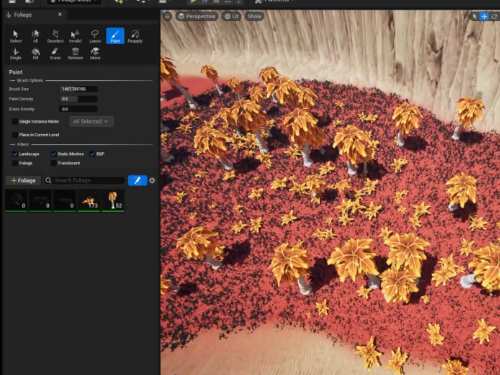
Task: Click the Brush Size value field
Action: tap(78, 89)
